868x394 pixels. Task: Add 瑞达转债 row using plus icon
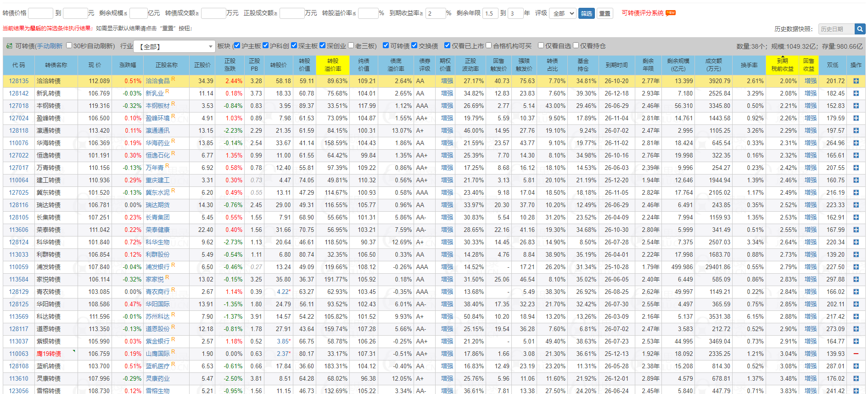pos(856,205)
